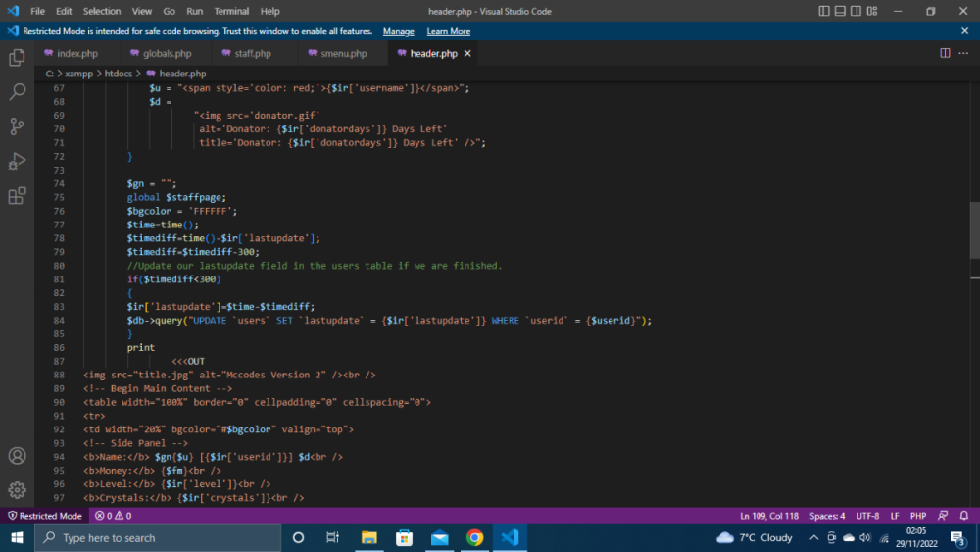Toggle the bottom panel layout button

click(x=841, y=12)
